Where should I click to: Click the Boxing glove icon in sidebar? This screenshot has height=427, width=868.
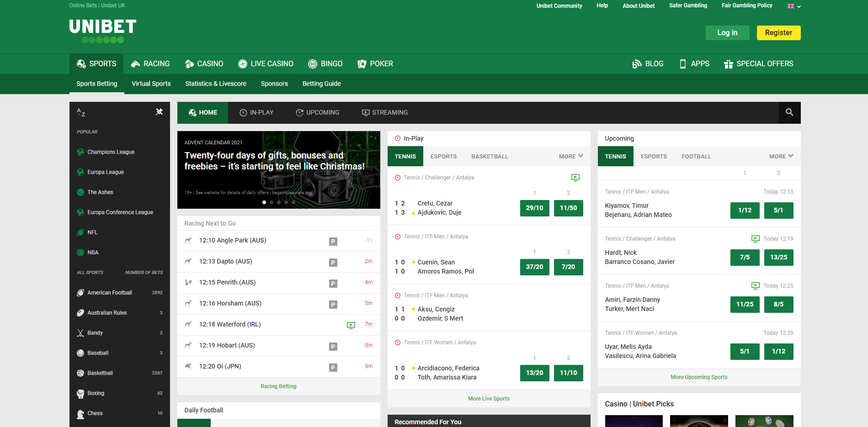click(80, 394)
